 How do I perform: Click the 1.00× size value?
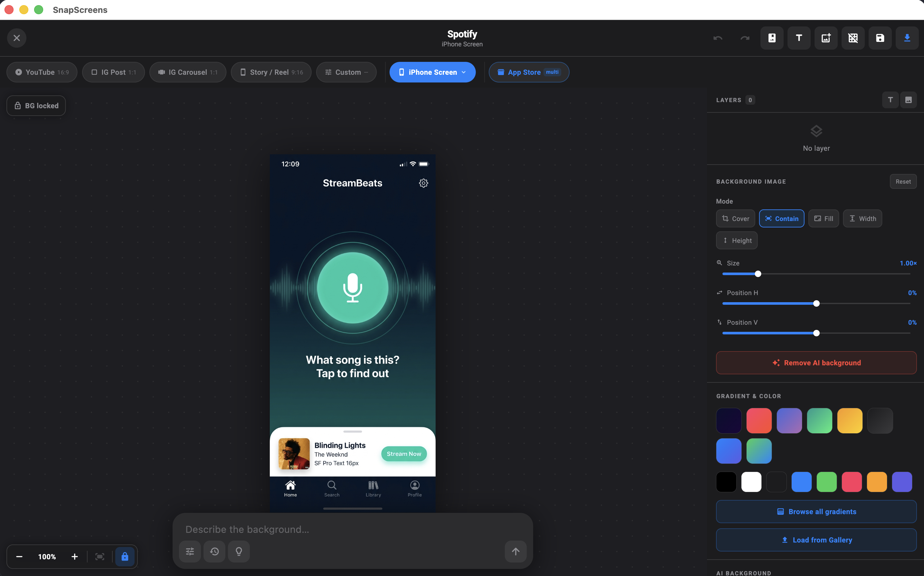[908, 263]
